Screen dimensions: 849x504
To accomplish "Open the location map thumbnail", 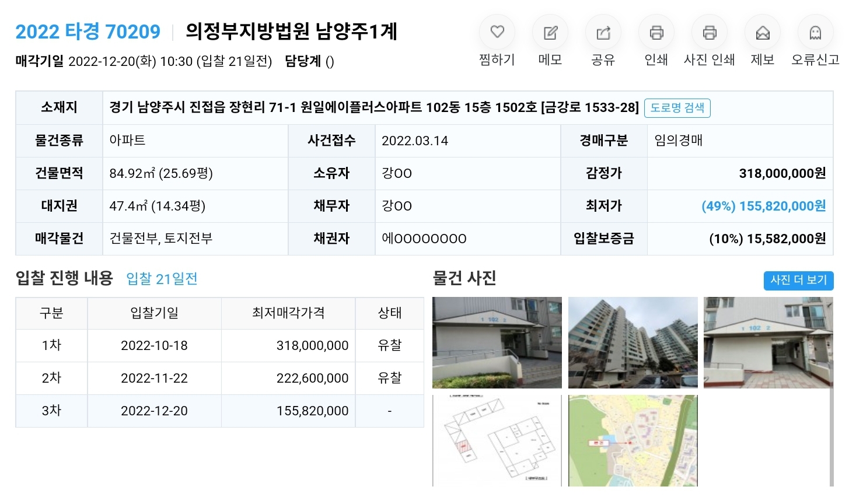I will point(633,440).
